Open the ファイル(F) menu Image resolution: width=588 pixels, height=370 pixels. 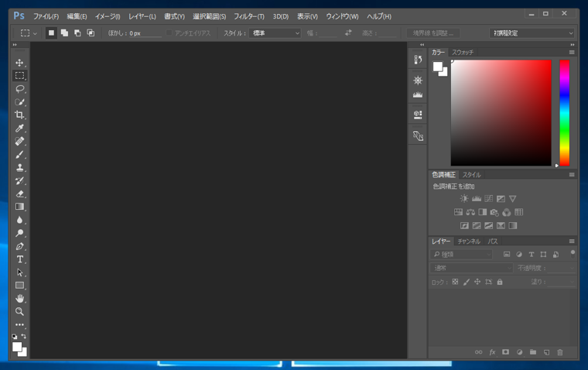[x=46, y=16]
